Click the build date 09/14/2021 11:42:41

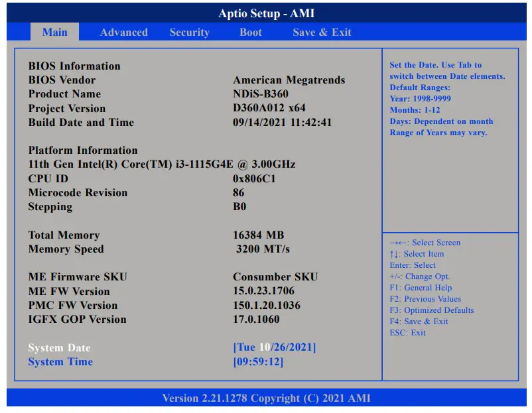[x=282, y=123]
